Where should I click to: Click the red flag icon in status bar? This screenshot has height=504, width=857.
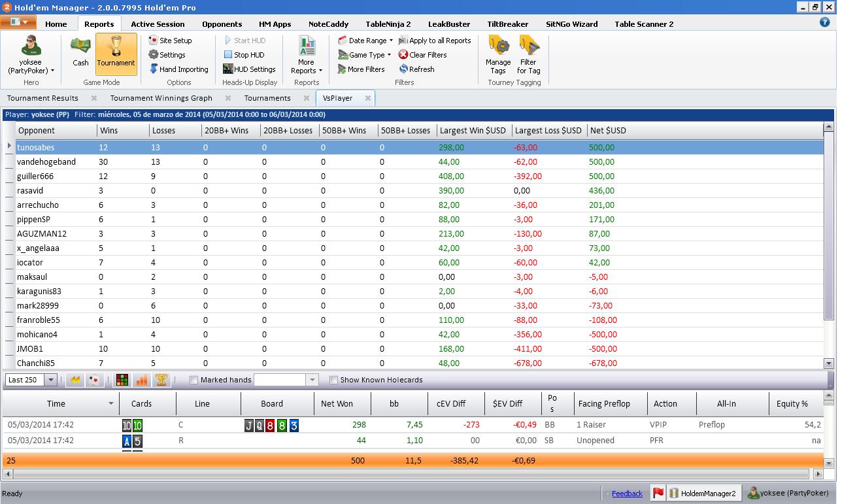pyautogui.click(x=658, y=494)
